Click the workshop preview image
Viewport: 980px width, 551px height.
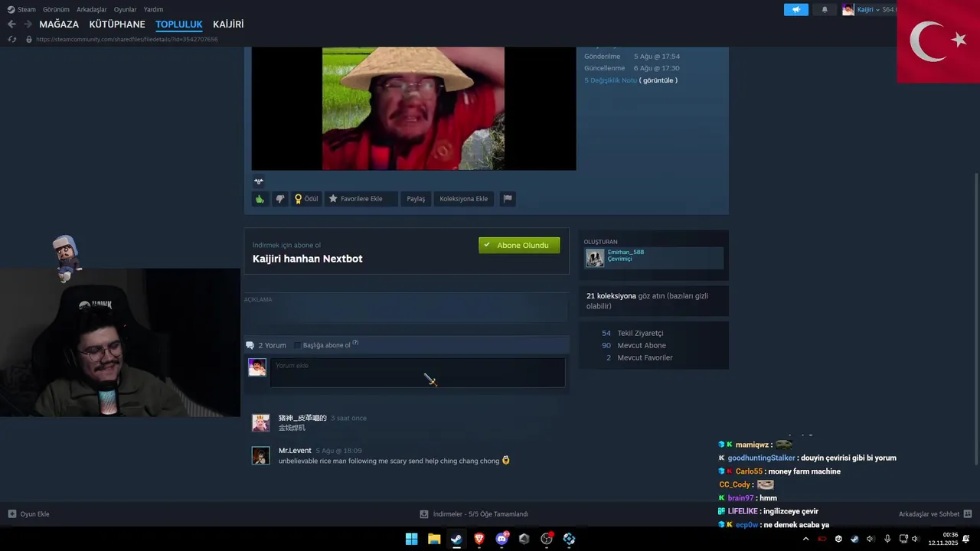[x=413, y=109]
